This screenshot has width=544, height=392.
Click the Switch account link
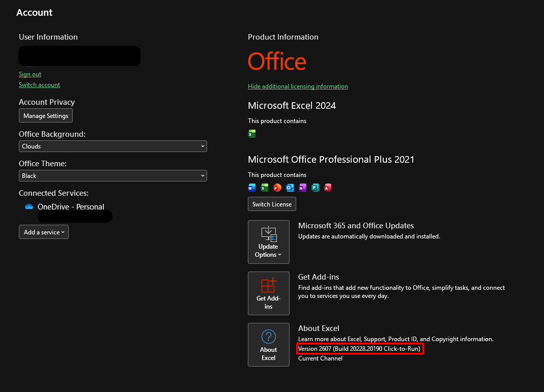(x=39, y=85)
